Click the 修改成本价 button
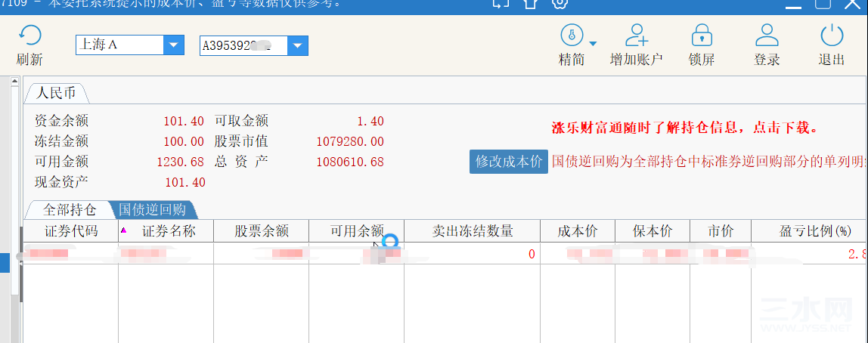The image size is (868, 343). coord(509,162)
